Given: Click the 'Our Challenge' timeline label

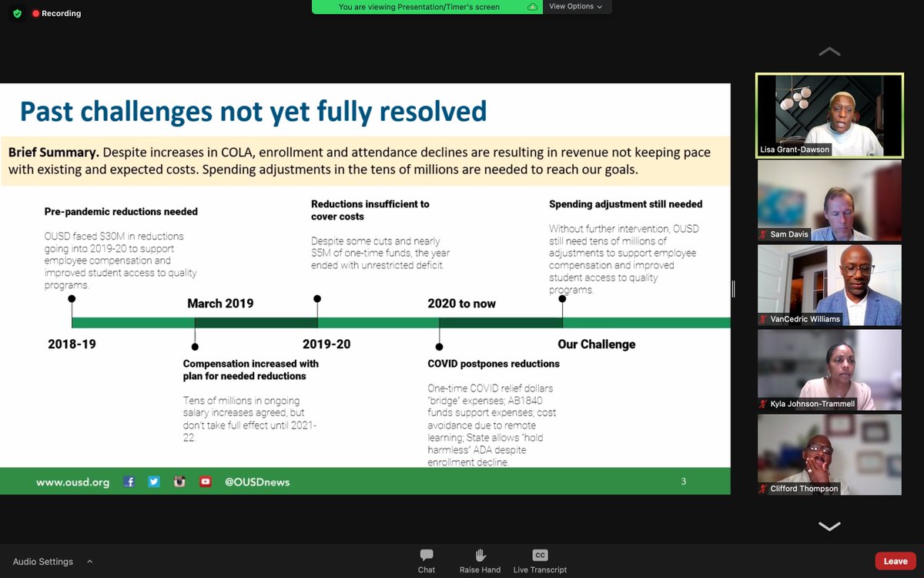Looking at the screenshot, I should point(597,344).
